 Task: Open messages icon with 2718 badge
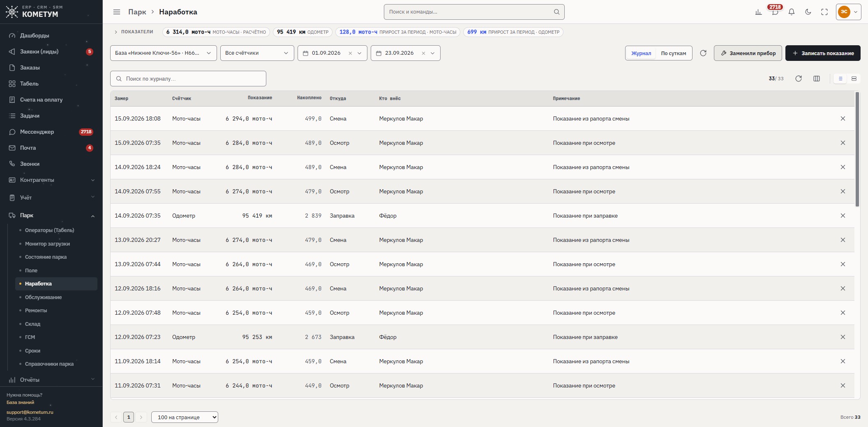(775, 12)
